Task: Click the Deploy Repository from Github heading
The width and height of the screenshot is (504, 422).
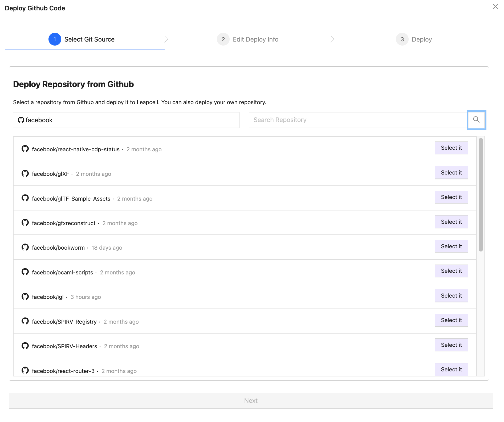Action: (74, 84)
